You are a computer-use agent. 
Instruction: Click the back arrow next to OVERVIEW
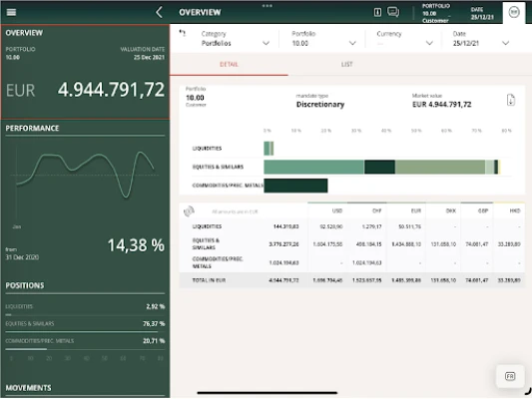[159, 12]
